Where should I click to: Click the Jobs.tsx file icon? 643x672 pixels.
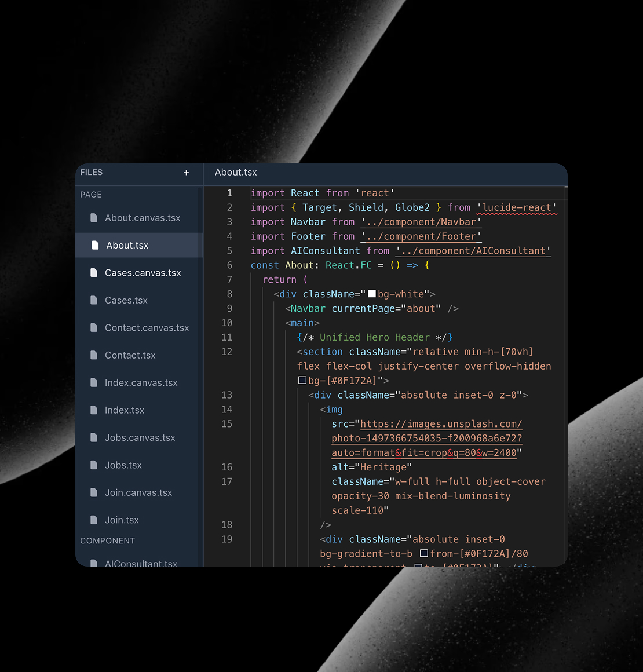tap(94, 465)
